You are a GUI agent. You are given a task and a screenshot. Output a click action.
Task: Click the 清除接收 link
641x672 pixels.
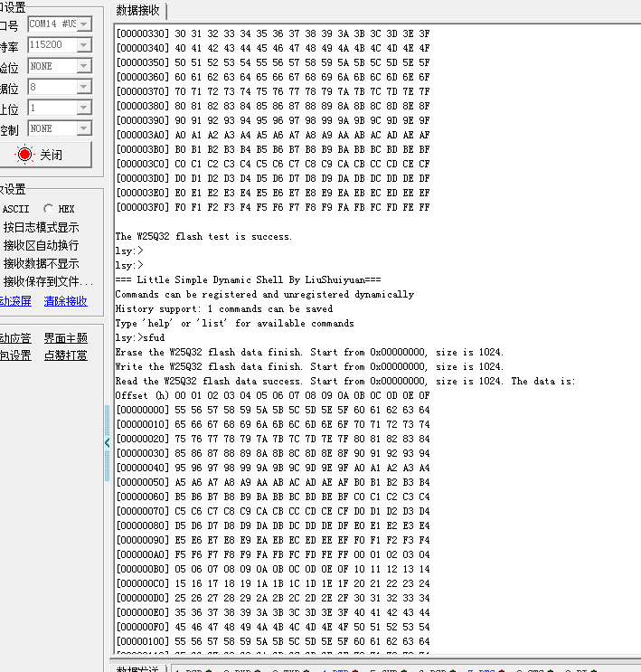pos(66,301)
